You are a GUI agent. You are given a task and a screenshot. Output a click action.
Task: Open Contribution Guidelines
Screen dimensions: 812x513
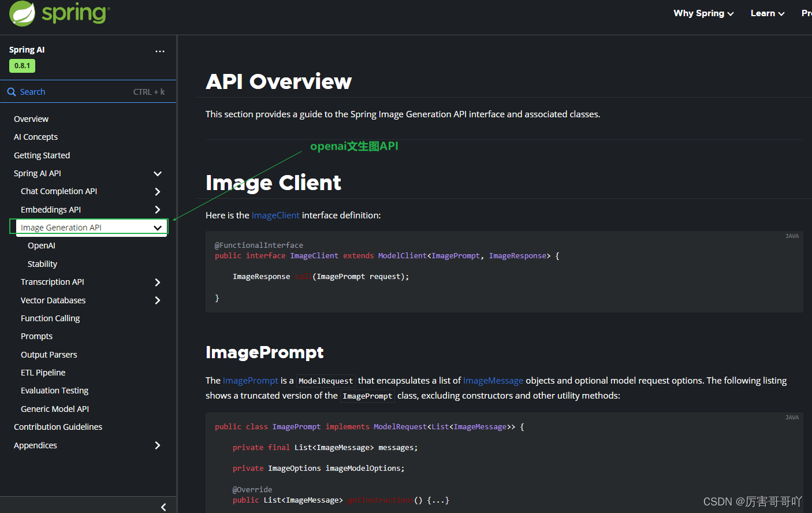58,427
